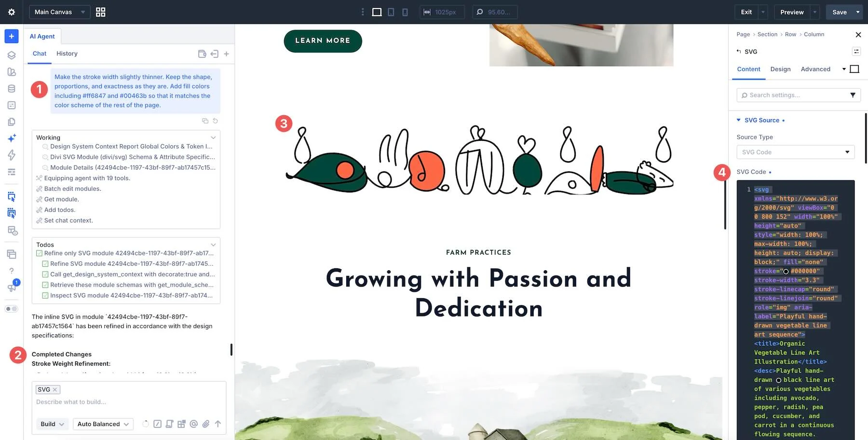Switch to the Chat tab
The height and width of the screenshot is (440, 868).
tap(40, 54)
